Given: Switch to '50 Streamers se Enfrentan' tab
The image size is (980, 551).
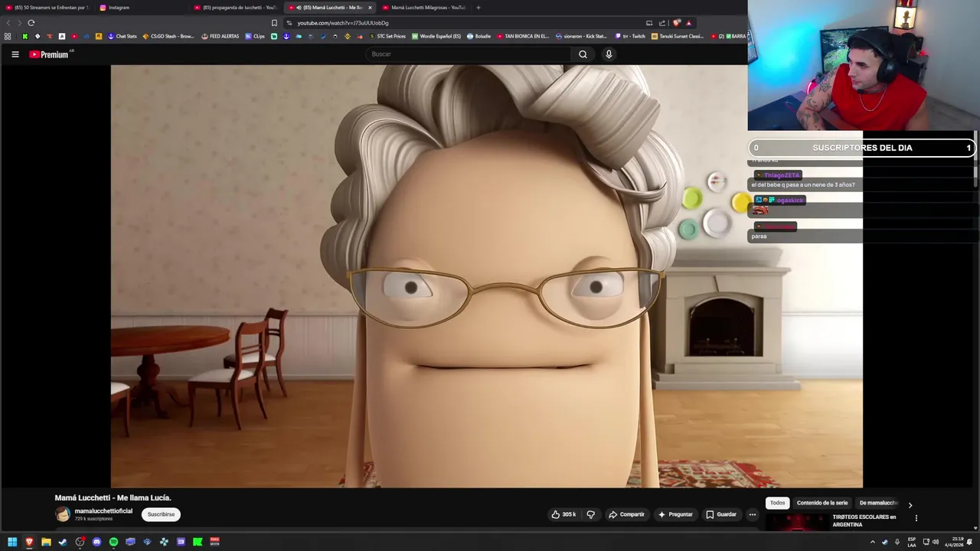Looking at the screenshot, I should pyautogui.click(x=47, y=8).
